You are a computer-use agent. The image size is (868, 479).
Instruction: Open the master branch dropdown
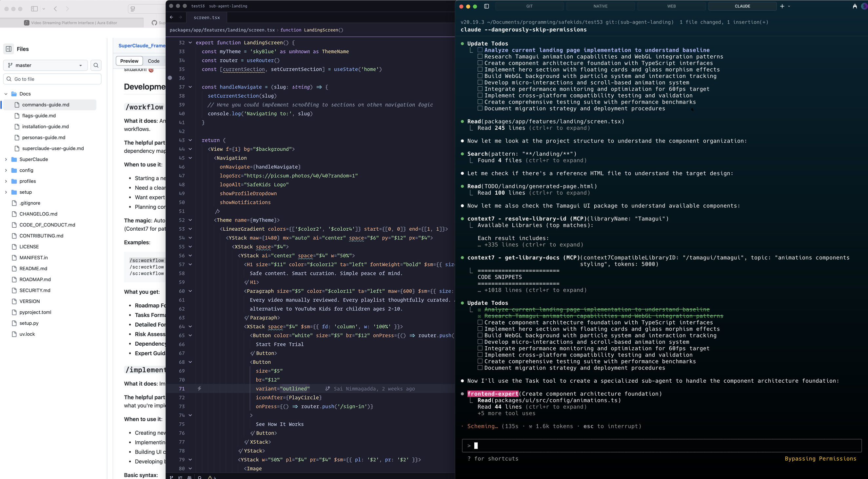(x=46, y=65)
